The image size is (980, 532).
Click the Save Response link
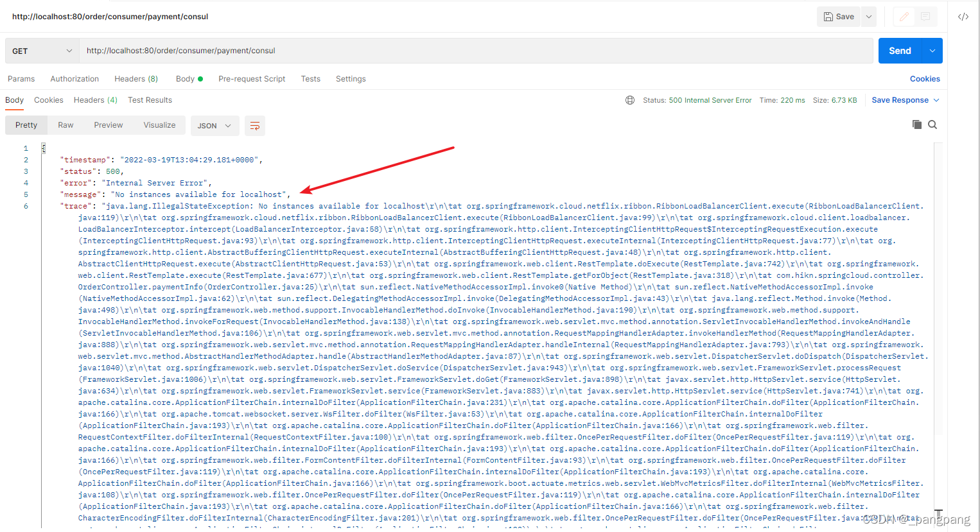pos(900,100)
